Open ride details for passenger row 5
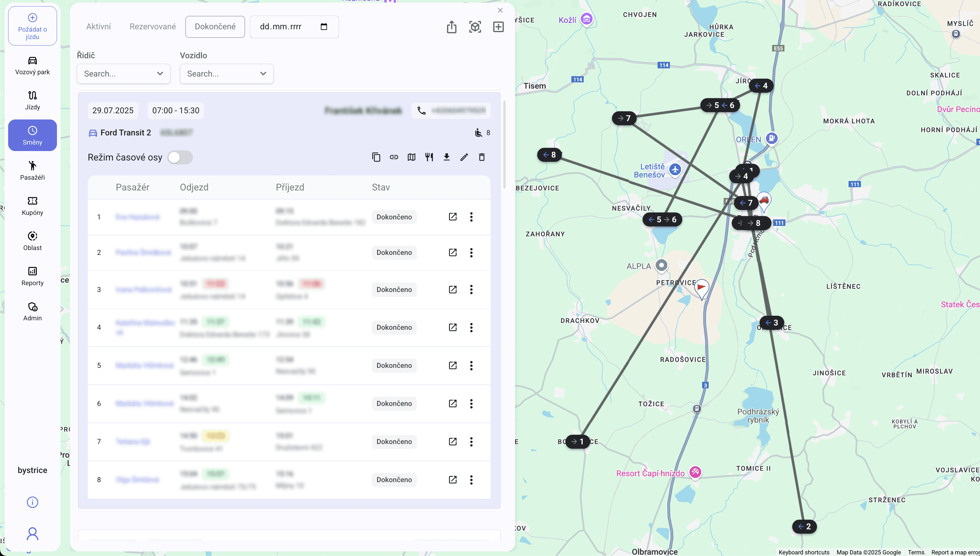This screenshot has height=556, width=980. 453,366
